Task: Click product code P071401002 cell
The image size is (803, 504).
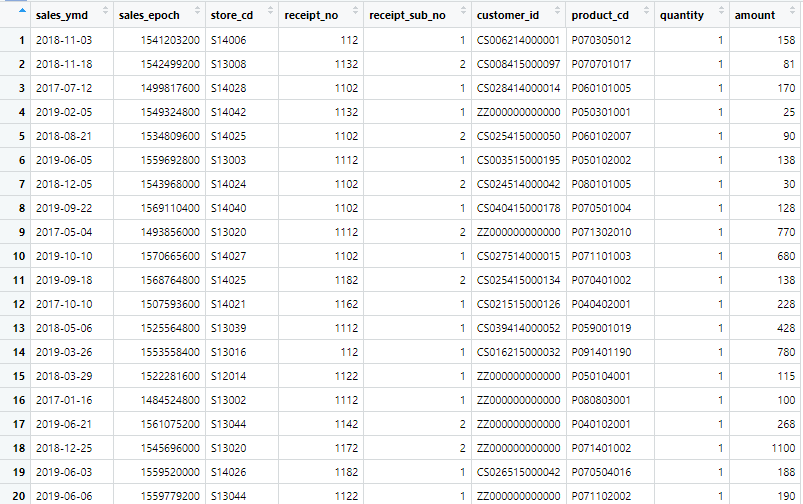Action: [610, 448]
